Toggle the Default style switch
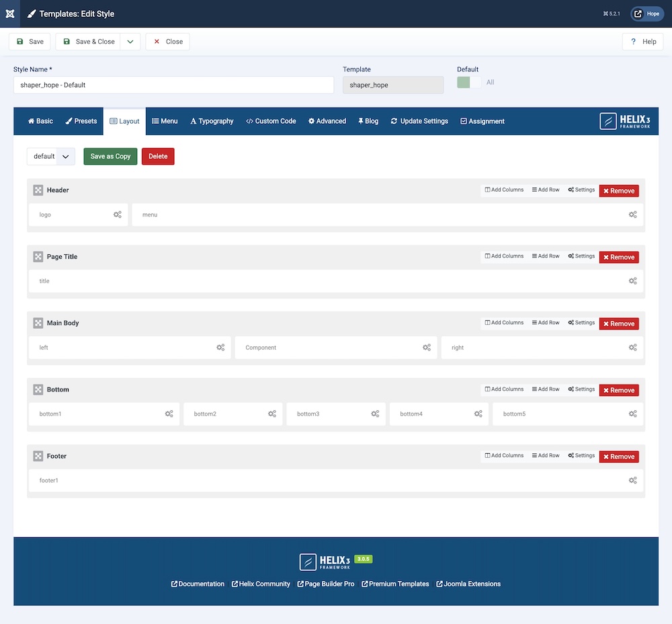Viewport: 672px width, 624px height. point(469,82)
